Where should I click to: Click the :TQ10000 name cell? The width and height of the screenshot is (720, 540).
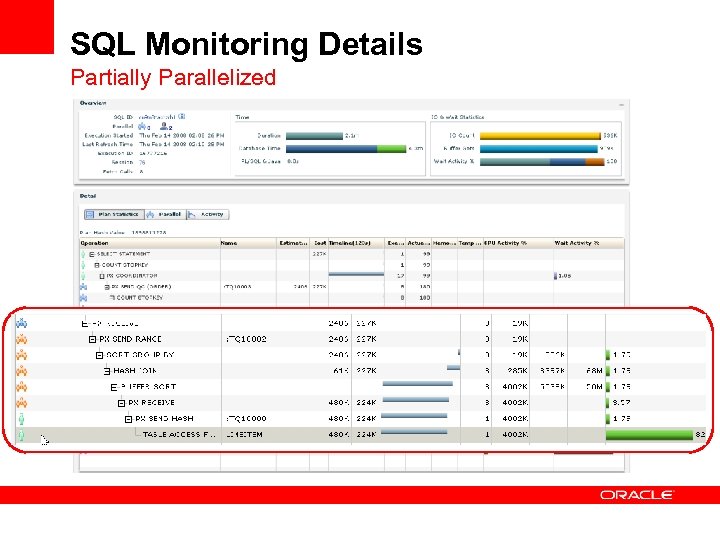click(246, 419)
